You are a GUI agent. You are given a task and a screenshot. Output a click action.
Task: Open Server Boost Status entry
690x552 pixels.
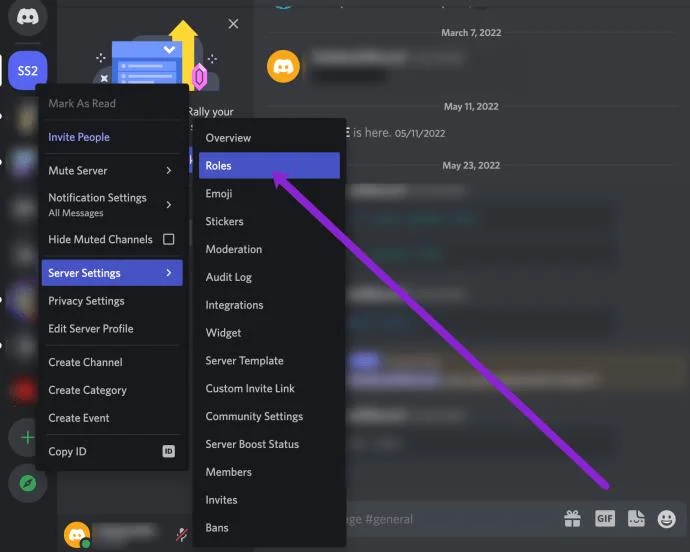point(269,444)
